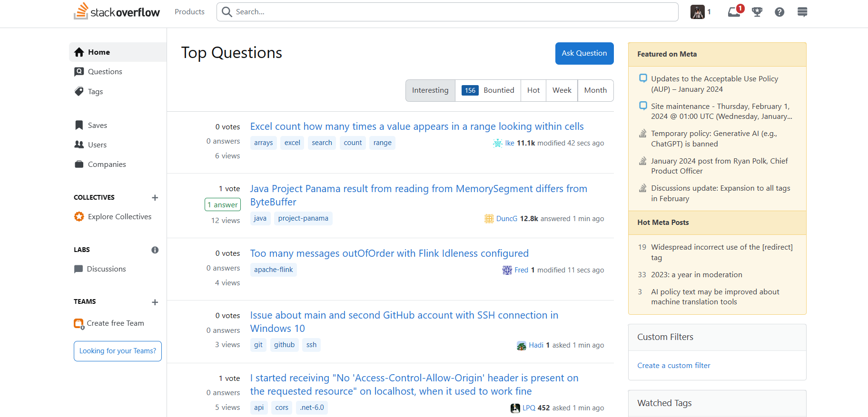Open the 1 answer badge
This screenshot has height=417, width=868.
pyautogui.click(x=223, y=204)
